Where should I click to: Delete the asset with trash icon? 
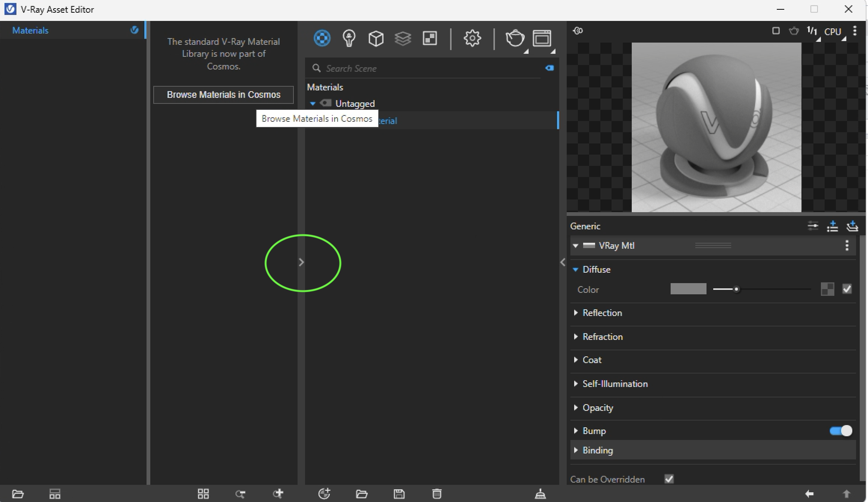(437, 494)
